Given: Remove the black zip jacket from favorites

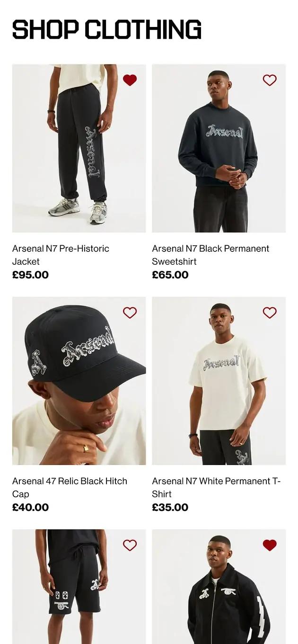Looking at the screenshot, I should click(270, 545).
